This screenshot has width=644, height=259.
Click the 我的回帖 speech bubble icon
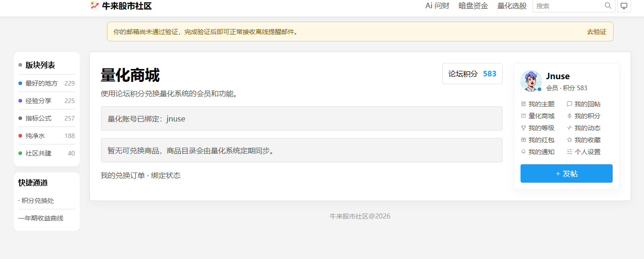(x=569, y=104)
